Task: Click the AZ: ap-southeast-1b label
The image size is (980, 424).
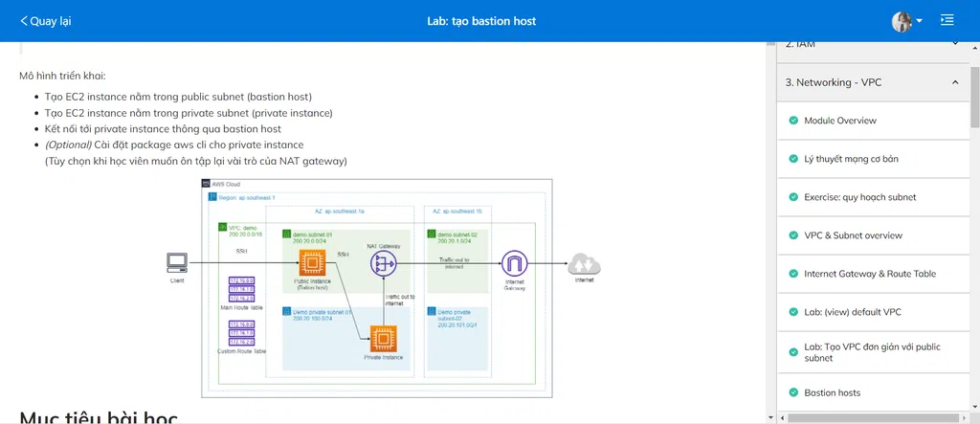Action: click(x=457, y=212)
